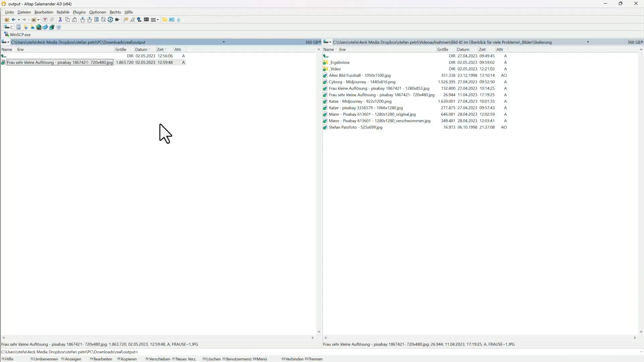
Task: Select the _Ergebnisse folder in right panel
Action: click(x=339, y=62)
